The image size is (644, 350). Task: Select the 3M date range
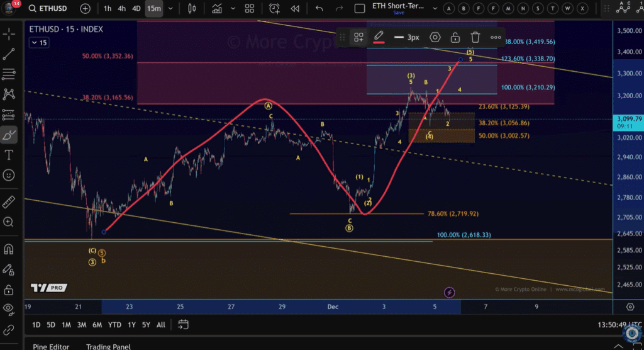click(x=82, y=325)
